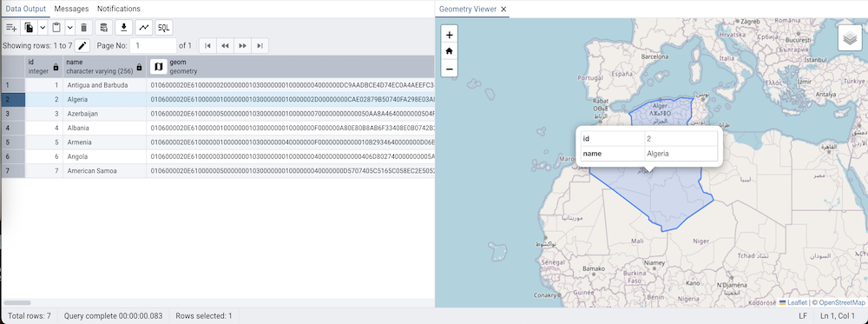Click the map icon in geom column header

pos(158,67)
